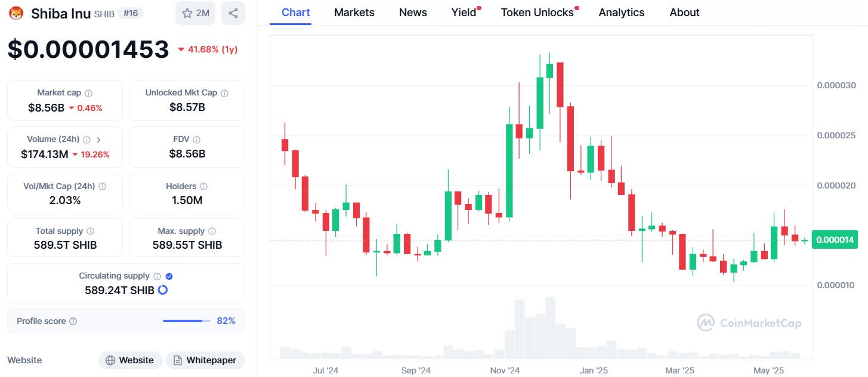
Task: Open the Analytics tab
Action: coord(622,13)
